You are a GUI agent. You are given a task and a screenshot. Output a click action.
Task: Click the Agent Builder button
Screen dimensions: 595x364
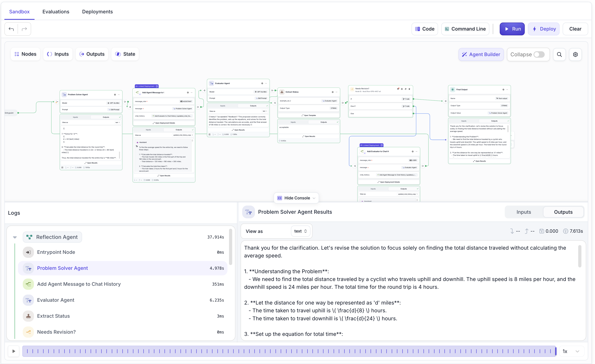(x=481, y=54)
